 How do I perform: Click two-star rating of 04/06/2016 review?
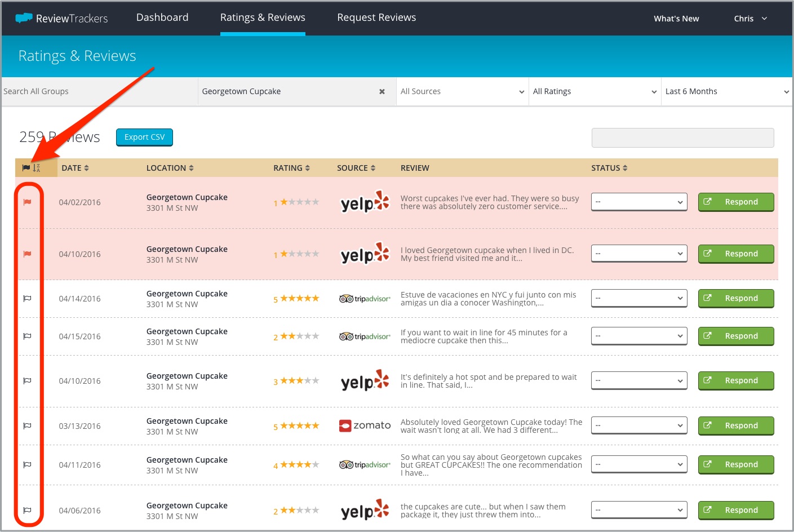pos(296,511)
